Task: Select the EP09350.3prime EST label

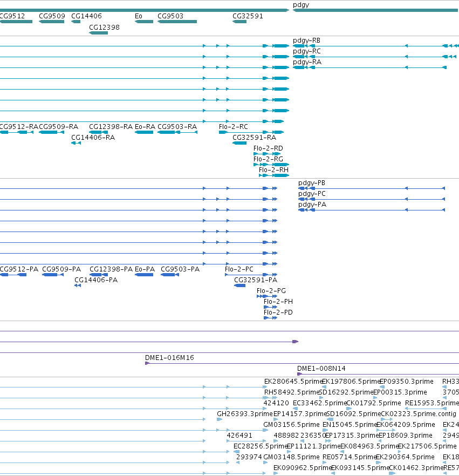Action: 407,382
